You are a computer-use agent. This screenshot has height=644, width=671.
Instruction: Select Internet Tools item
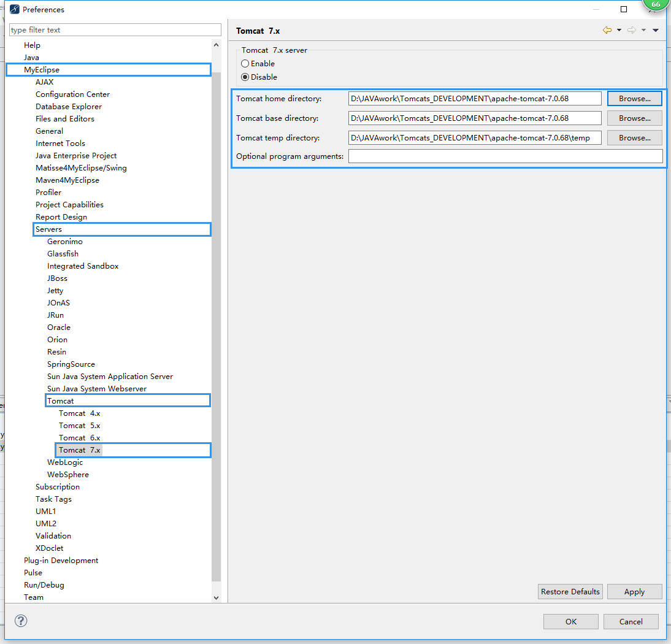[x=60, y=144]
